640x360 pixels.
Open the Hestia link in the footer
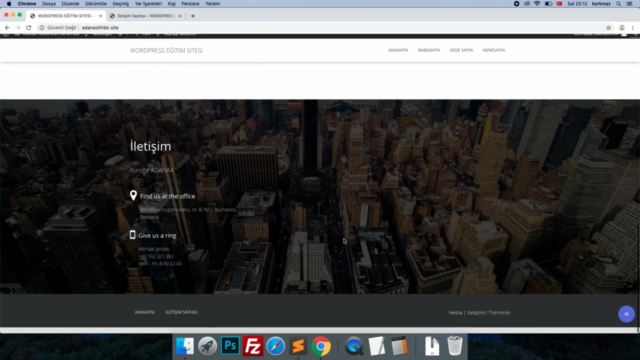pyautogui.click(x=455, y=313)
